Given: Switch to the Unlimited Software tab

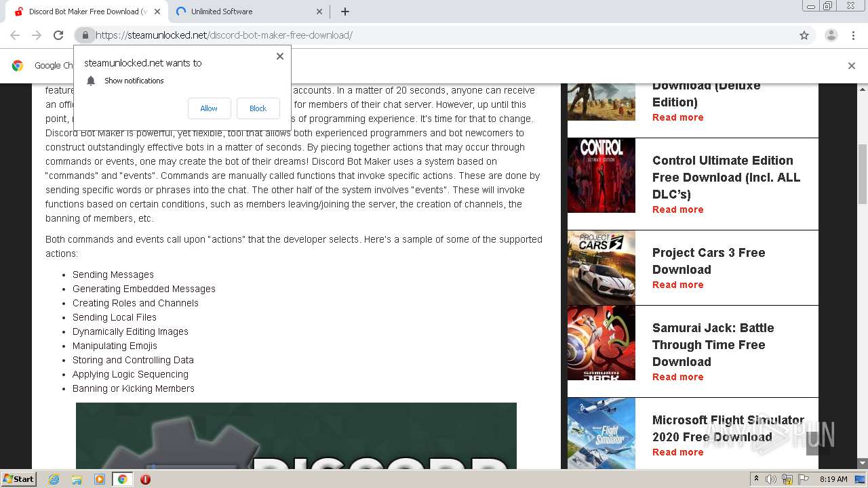Looking at the screenshot, I should pyautogui.click(x=248, y=12).
